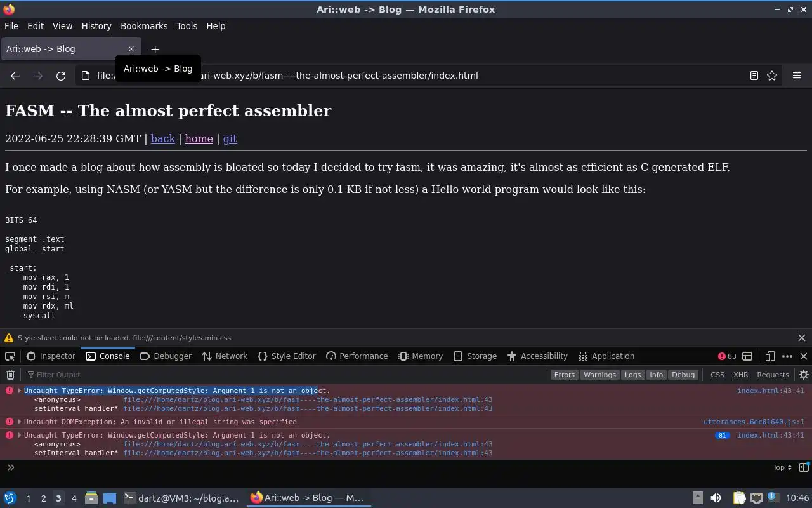Toggle the split console icon next to error count

[x=747, y=356]
